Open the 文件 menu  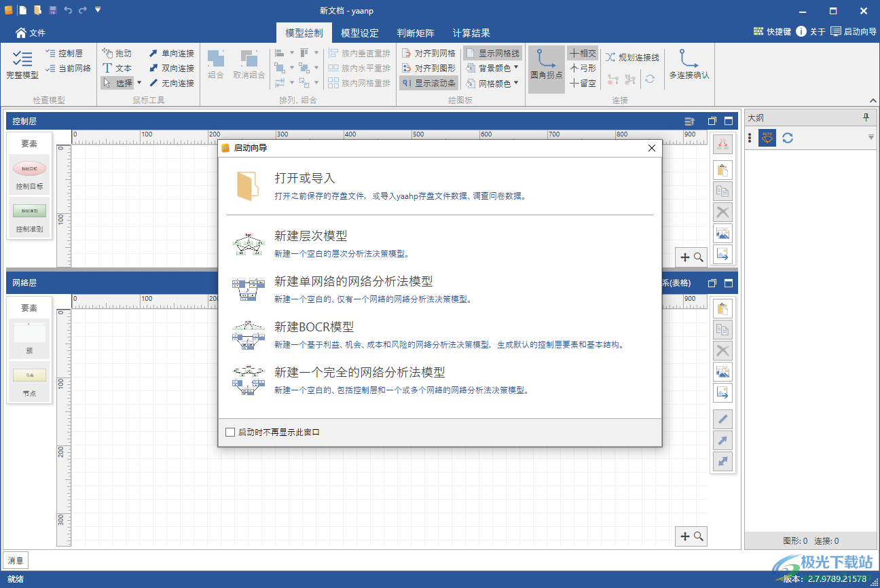tap(30, 33)
